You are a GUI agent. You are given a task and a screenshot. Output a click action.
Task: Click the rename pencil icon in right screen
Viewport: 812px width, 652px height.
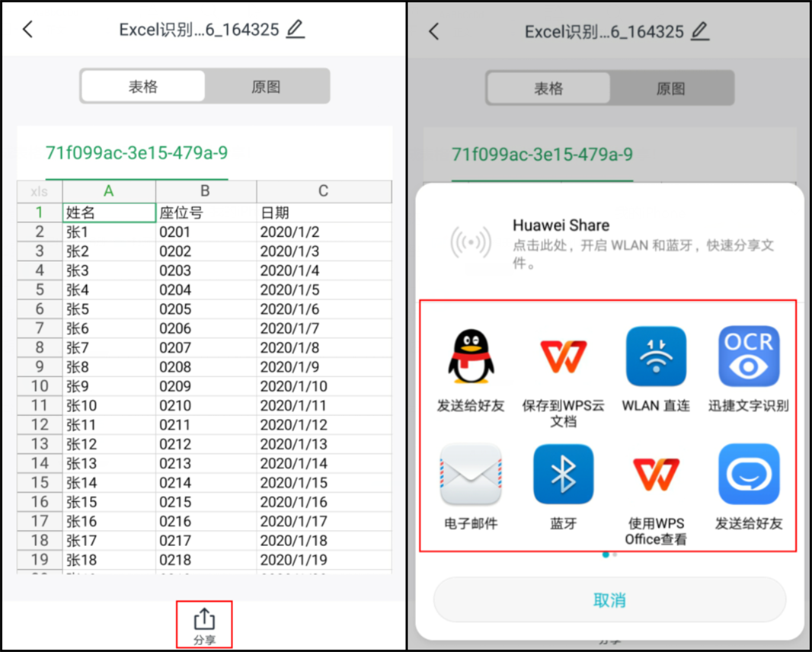point(700,31)
